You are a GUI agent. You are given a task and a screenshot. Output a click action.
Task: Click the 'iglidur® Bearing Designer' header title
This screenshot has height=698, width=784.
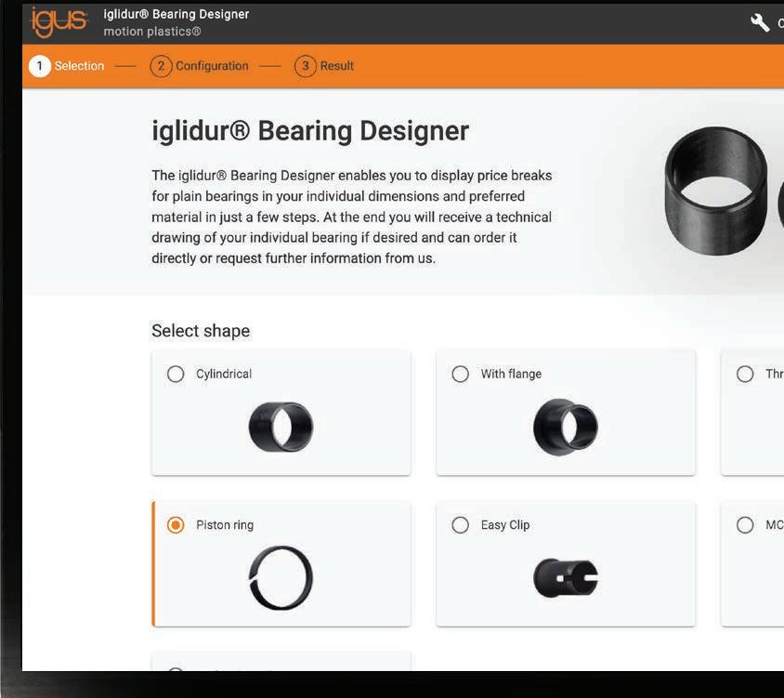tap(176, 14)
